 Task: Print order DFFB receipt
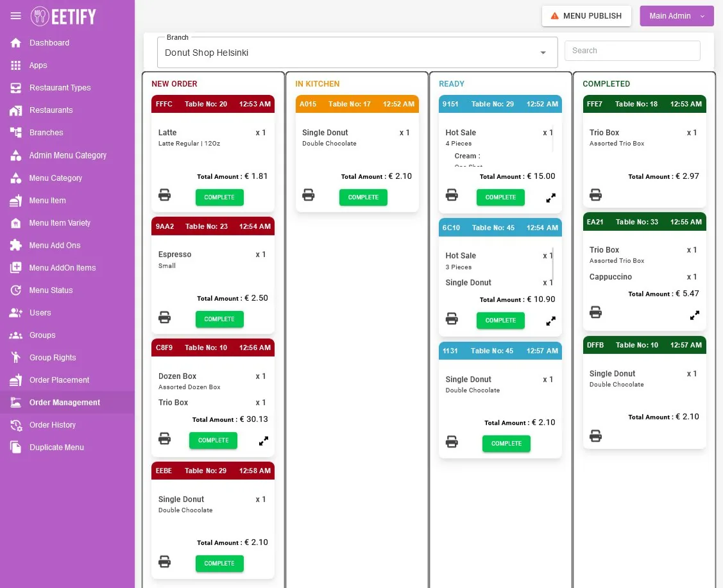596,436
